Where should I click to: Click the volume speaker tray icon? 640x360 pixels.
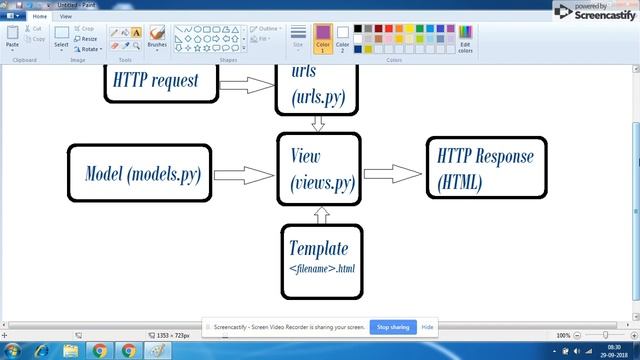click(x=576, y=351)
